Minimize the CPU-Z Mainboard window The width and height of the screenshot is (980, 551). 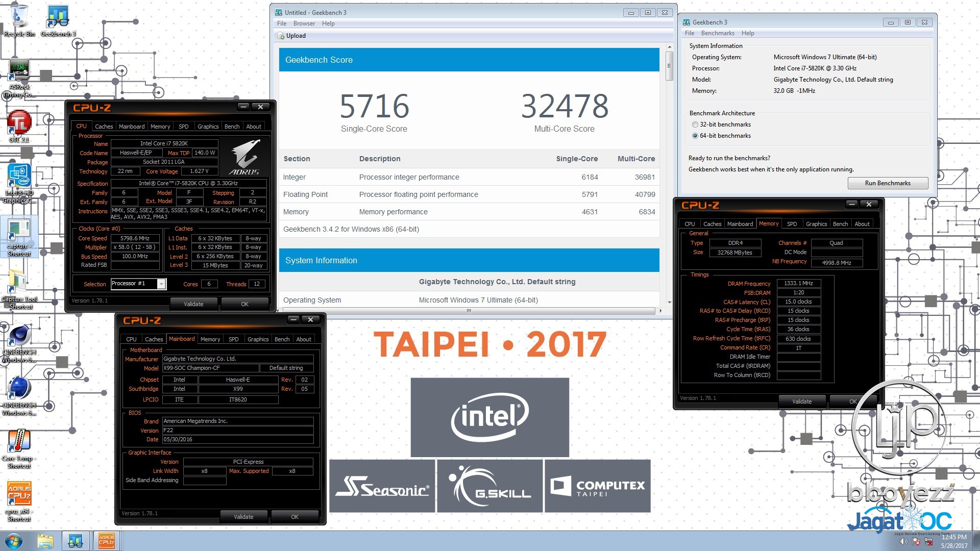(x=293, y=319)
